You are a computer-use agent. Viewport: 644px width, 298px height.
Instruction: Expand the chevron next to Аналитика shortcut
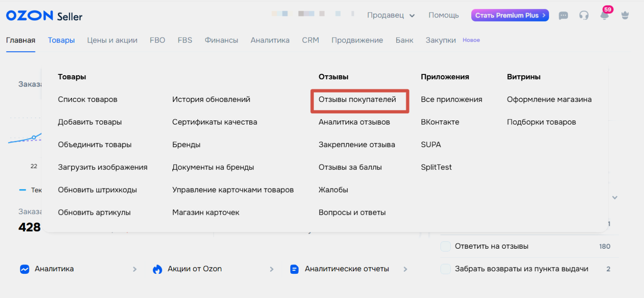click(135, 269)
